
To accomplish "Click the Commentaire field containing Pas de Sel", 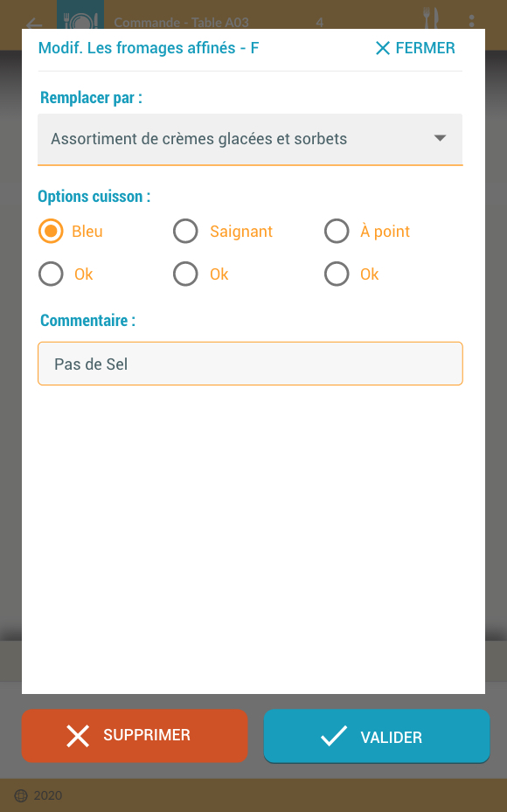I will click(x=250, y=364).
